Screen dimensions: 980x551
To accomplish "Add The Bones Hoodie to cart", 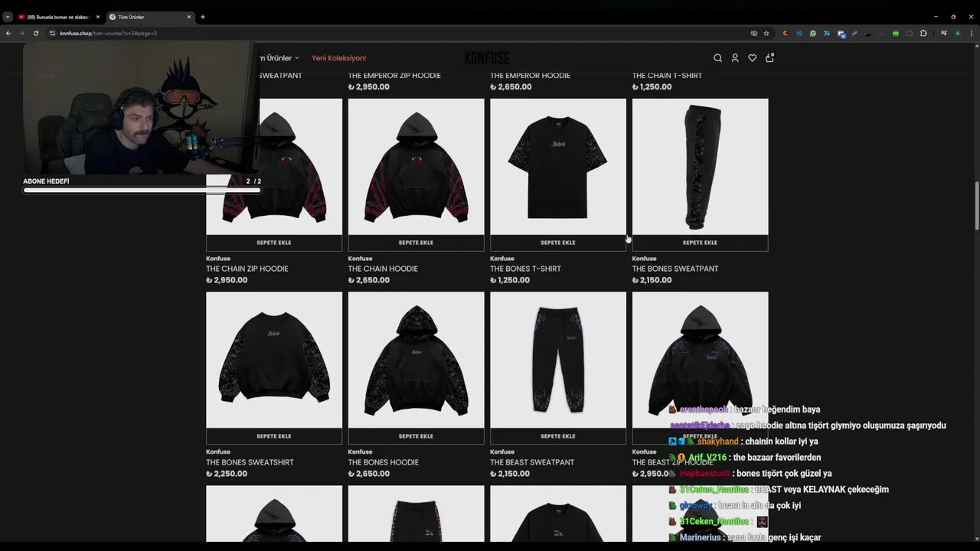I will (x=416, y=436).
